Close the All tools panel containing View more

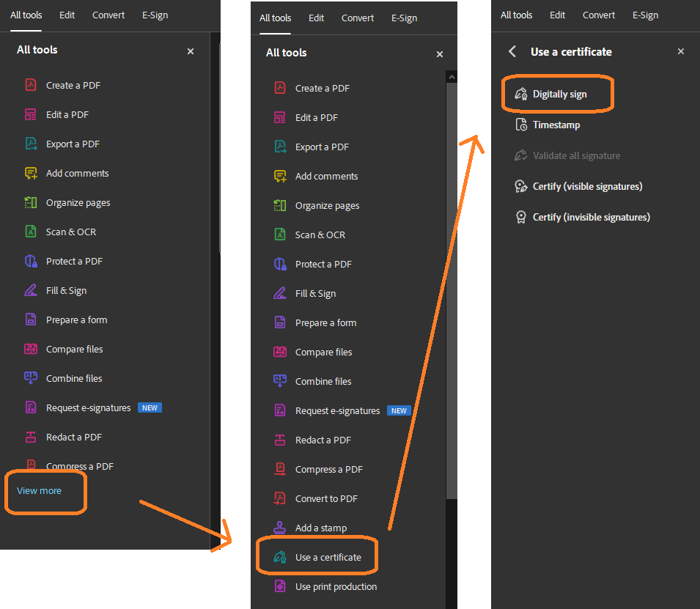point(191,51)
